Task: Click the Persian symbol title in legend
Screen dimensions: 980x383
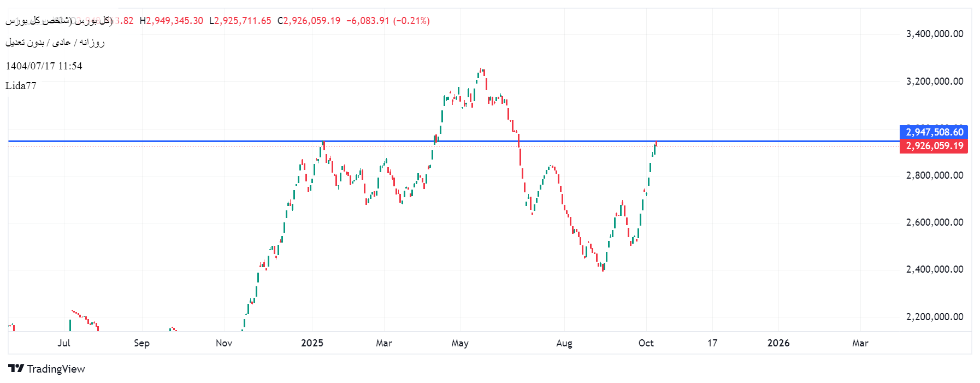Action: pos(59,21)
